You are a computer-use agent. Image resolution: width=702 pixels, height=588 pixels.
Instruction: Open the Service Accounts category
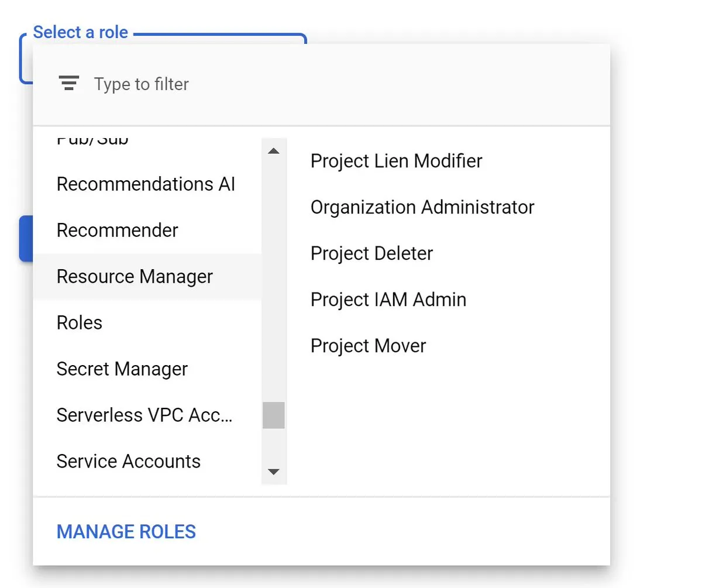click(129, 462)
